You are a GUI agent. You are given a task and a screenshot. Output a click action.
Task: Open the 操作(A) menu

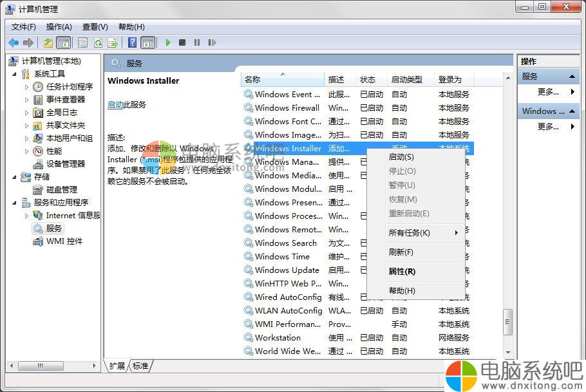click(59, 27)
